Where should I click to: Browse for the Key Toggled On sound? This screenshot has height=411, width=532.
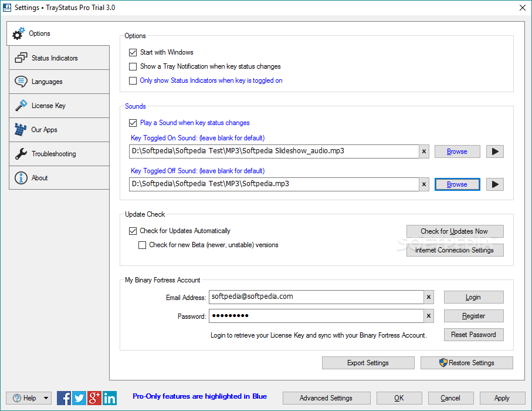point(457,151)
